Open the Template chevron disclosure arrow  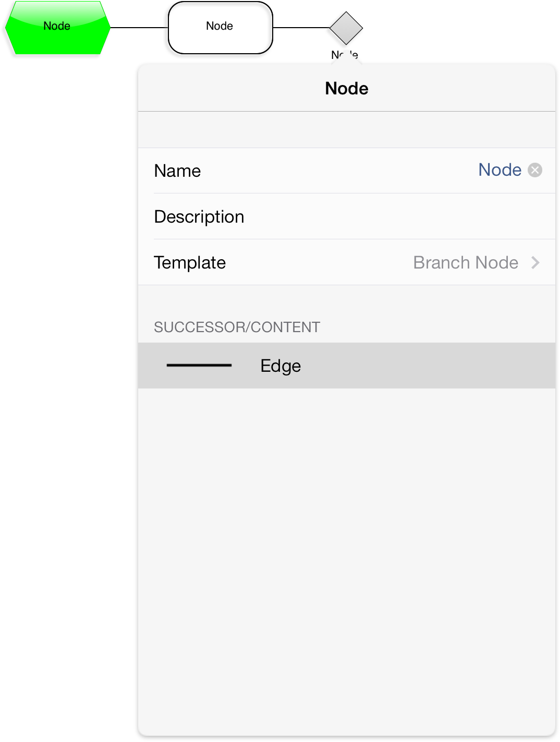[x=535, y=262]
